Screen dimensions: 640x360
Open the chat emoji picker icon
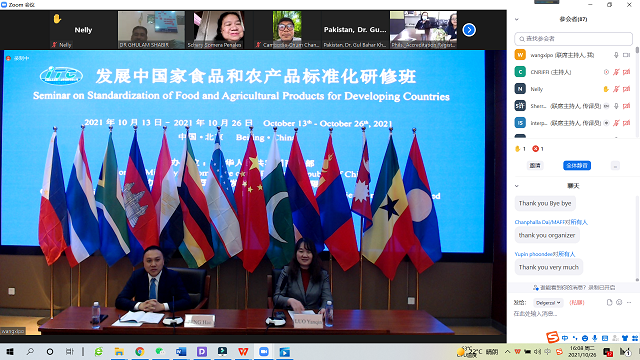pyautogui.click(x=619, y=302)
